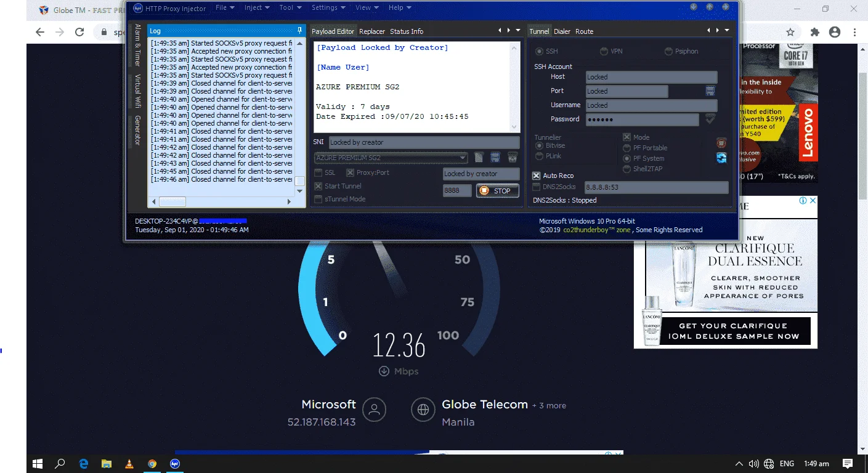Image resolution: width=868 pixels, height=473 pixels.
Task: Open the Payload Editor tab list dropdown arrow
Action: tap(519, 30)
